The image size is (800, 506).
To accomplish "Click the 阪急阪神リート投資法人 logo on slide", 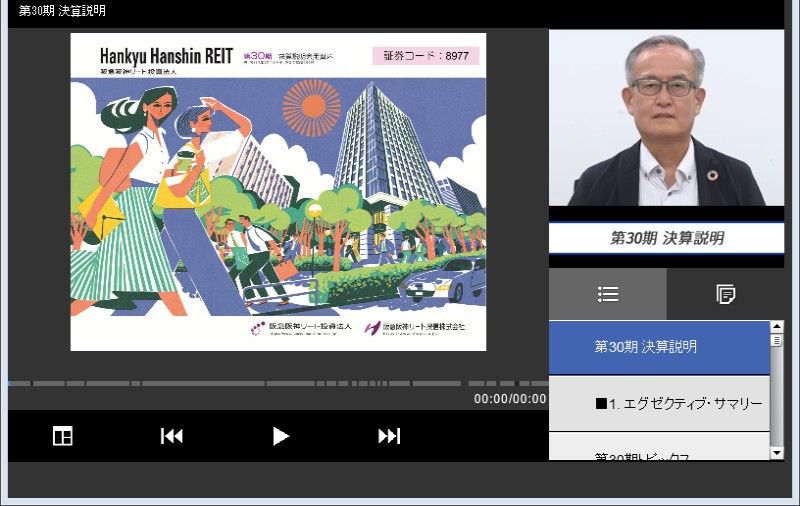I will point(301,328).
